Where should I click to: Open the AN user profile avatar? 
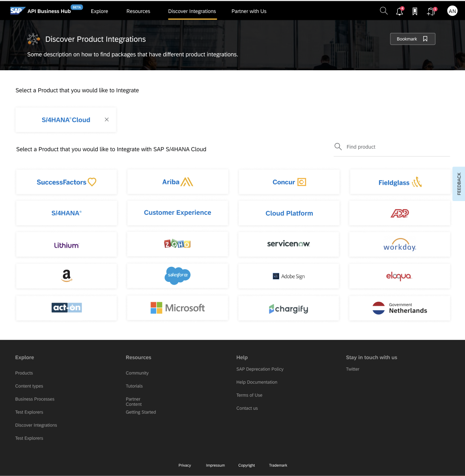[452, 11]
